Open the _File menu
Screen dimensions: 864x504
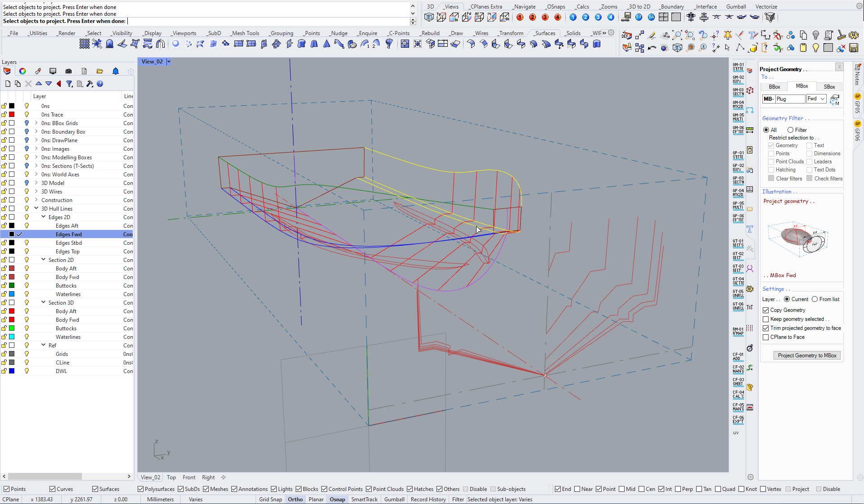pyautogui.click(x=13, y=33)
